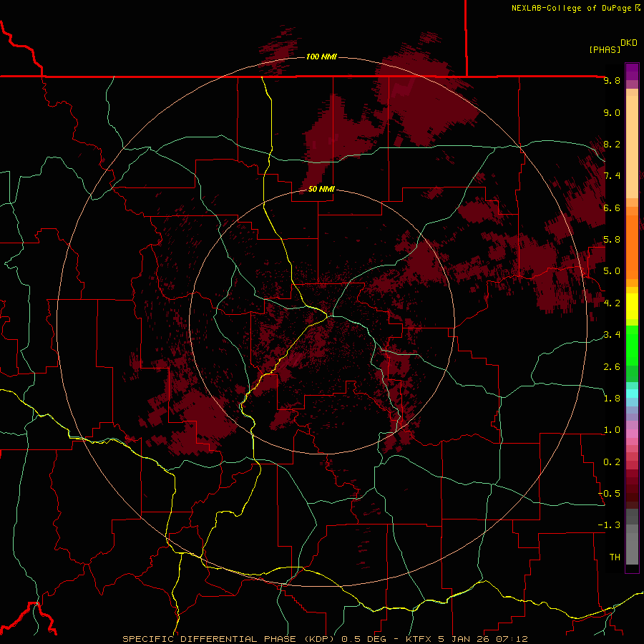Pick the light peach segment of the color bar
Screen dimensions: 644x644
[632, 147]
